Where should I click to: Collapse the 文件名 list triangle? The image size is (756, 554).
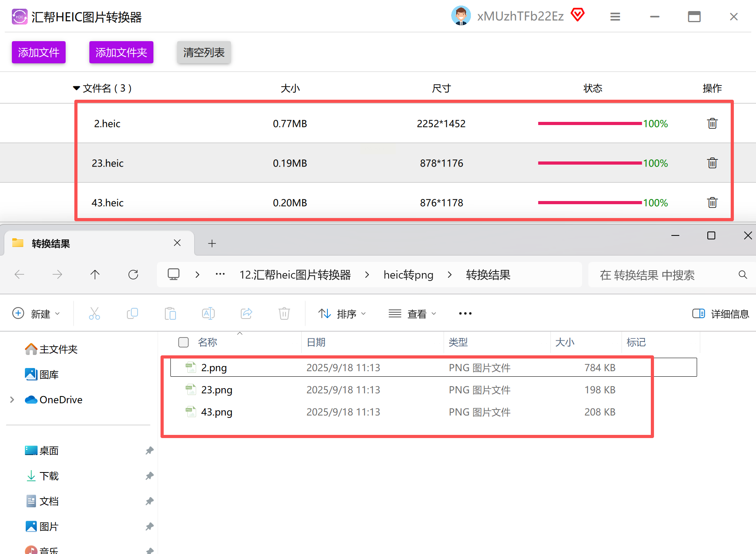(76, 88)
